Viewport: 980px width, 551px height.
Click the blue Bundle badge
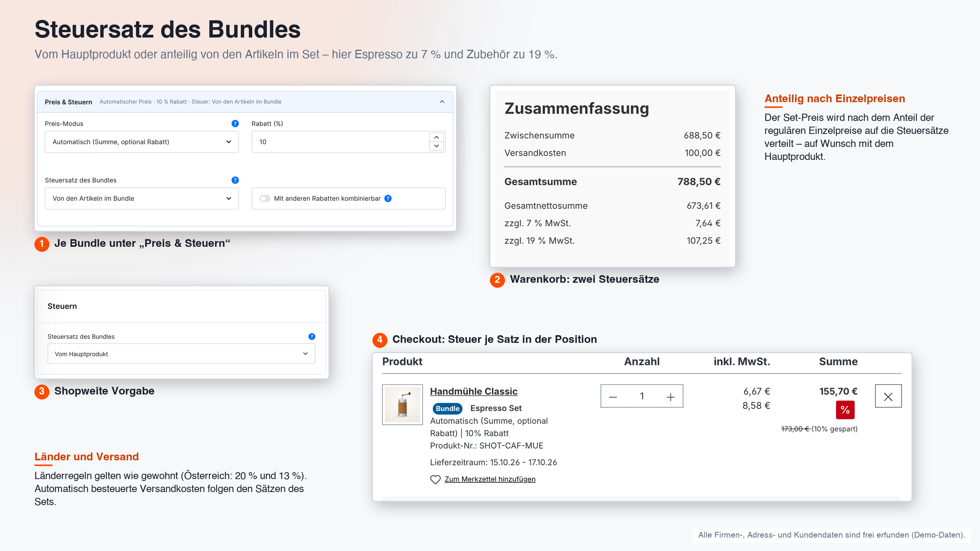tap(447, 408)
